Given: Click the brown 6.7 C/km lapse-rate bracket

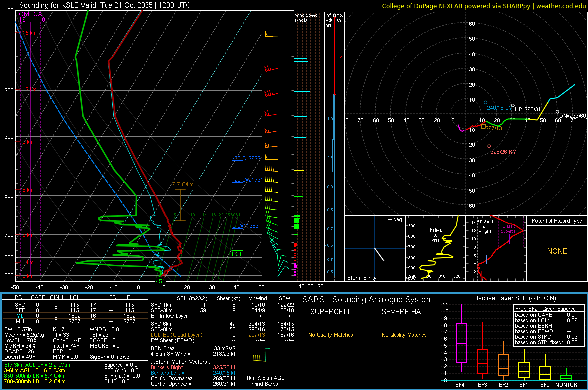Looking at the screenshot, I should pos(180,205).
